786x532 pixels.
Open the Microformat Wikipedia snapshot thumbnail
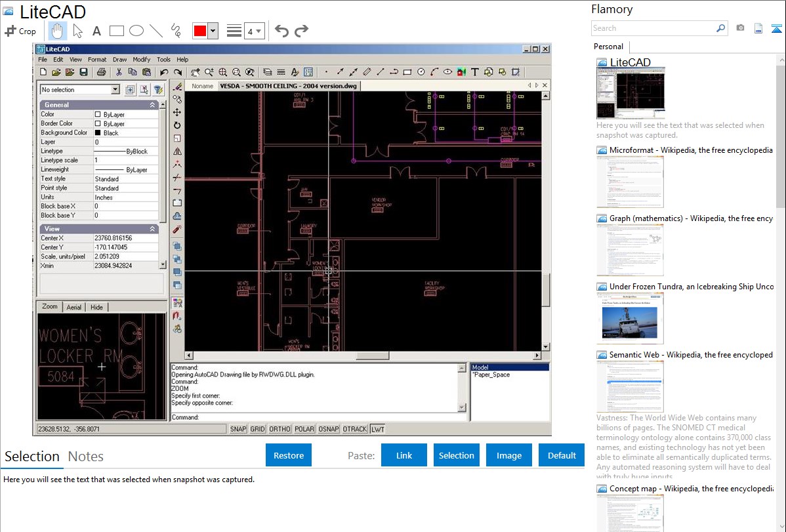click(630, 182)
